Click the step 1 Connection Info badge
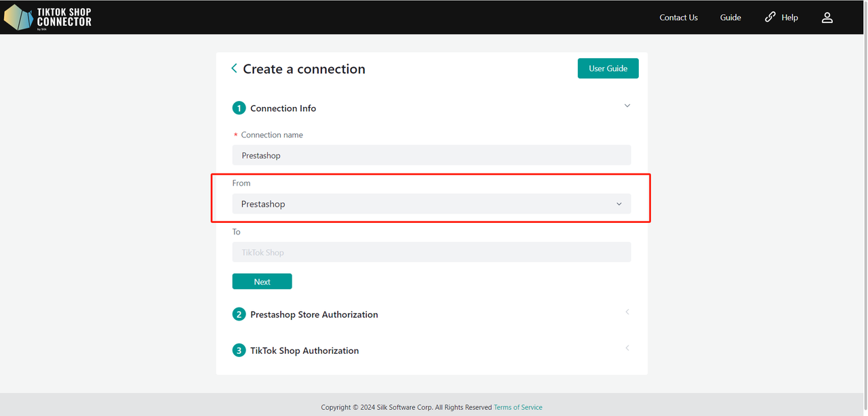This screenshot has width=868, height=416. 239,108
